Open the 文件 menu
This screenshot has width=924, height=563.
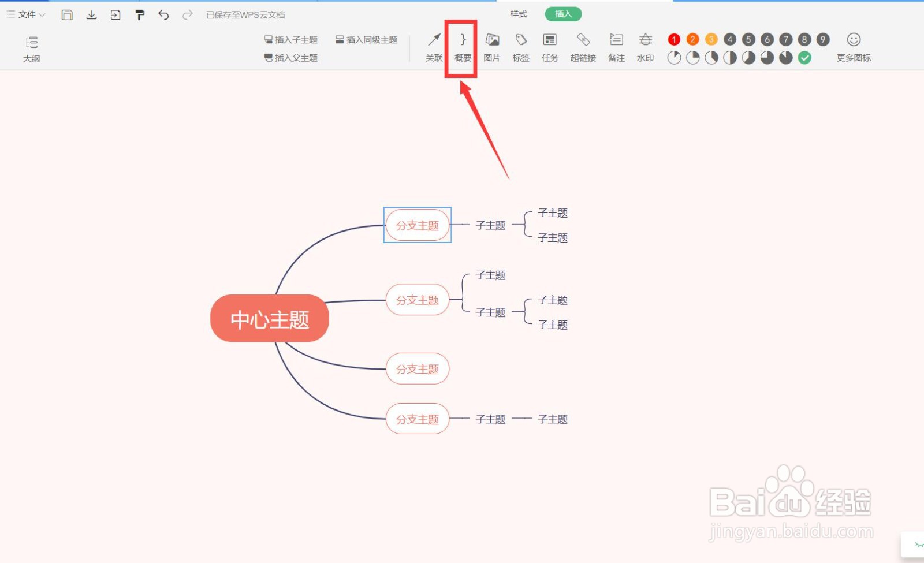tap(26, 14)
